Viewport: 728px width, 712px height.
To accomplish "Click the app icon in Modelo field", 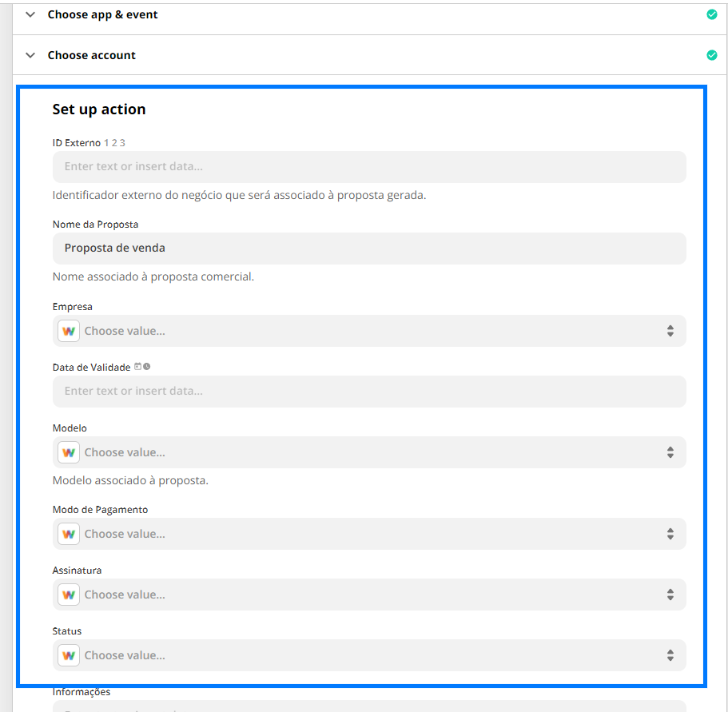I will (68, 452).
